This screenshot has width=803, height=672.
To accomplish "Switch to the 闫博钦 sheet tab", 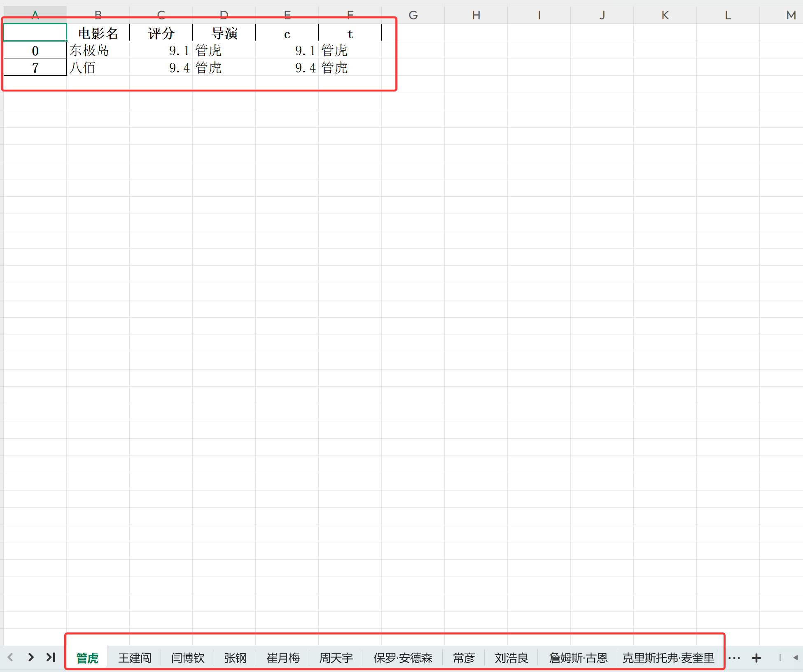I will 188,658.
